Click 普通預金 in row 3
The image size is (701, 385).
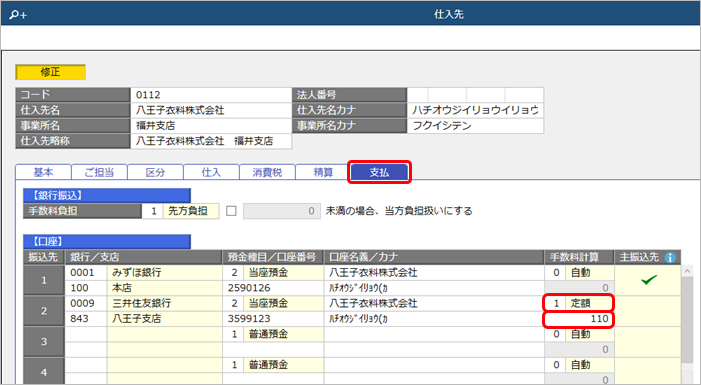283,334
